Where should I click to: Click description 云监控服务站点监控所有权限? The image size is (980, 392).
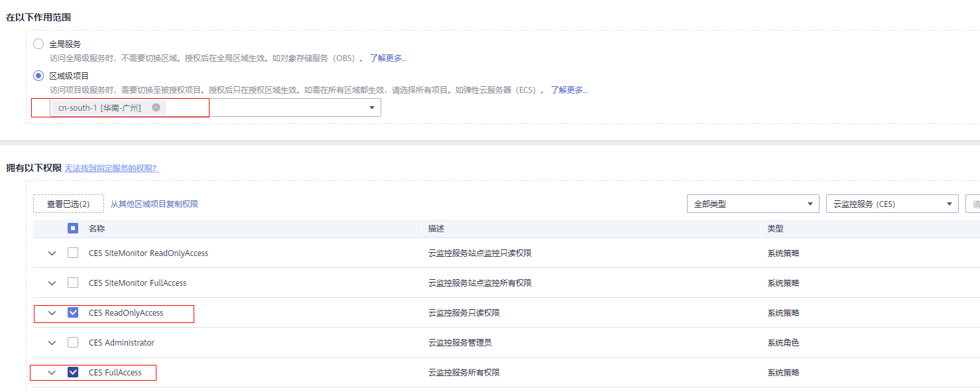[x=480, y=283]
